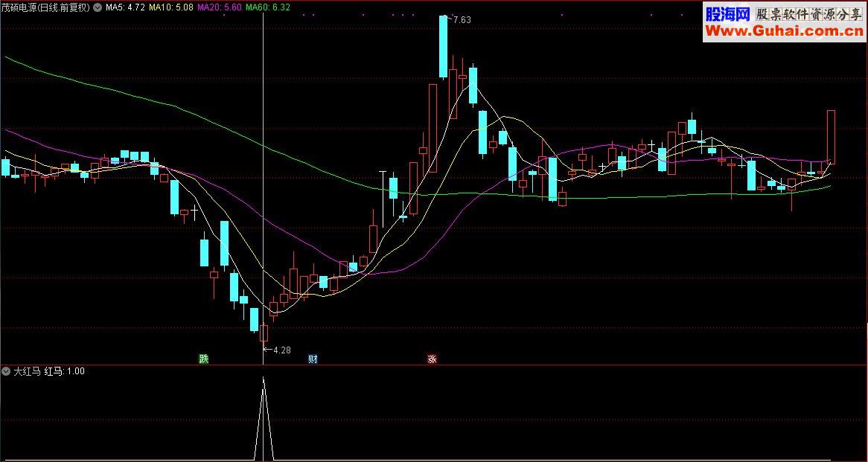Viewport: 868px width, 462px height.
Task: Click the MA60: 6.32 label
Action: [x=268, y=7]
